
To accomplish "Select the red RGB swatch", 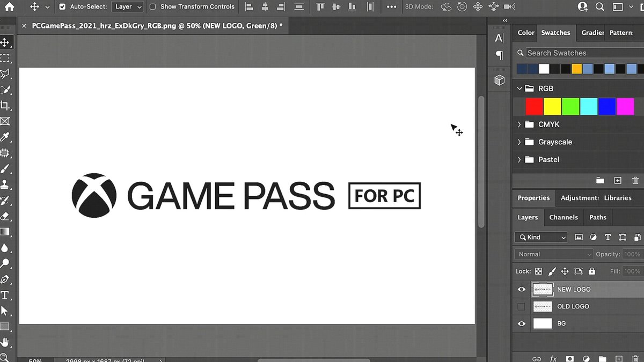I will (x=534, y=106).
